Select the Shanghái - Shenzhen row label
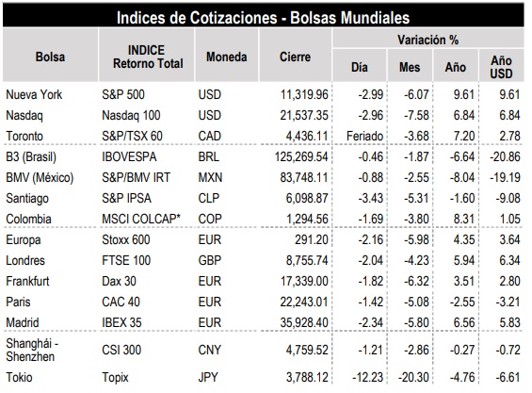 (32, 350)
